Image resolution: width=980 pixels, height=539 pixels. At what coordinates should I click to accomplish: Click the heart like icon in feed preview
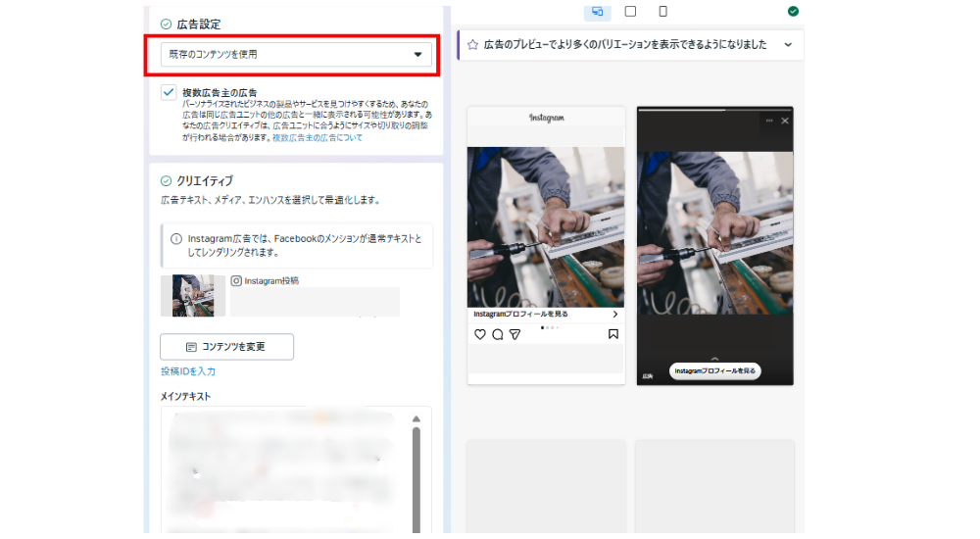point(480,334)
